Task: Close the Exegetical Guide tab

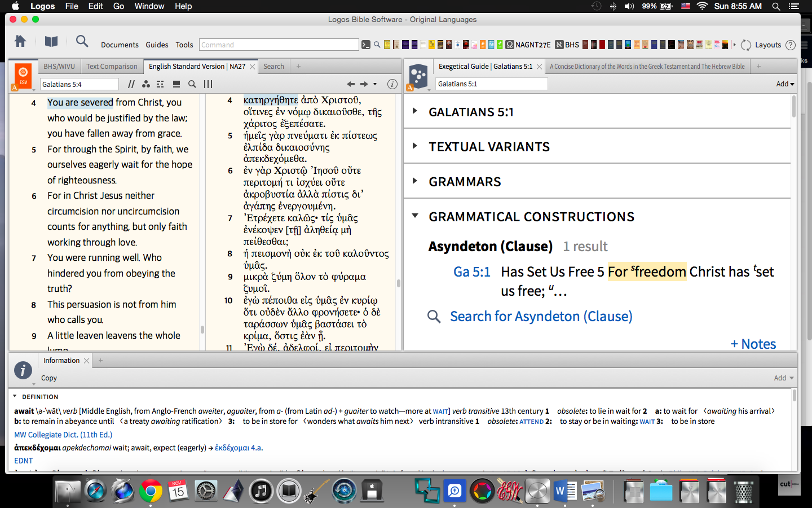Action: pyautogui.click(x=540, y=67)
